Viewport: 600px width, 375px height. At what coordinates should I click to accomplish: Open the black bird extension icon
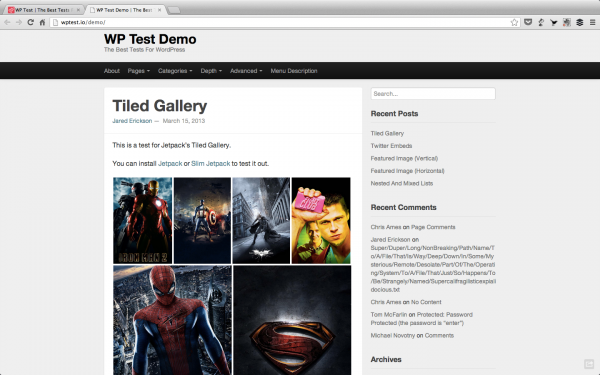point(554,22)
